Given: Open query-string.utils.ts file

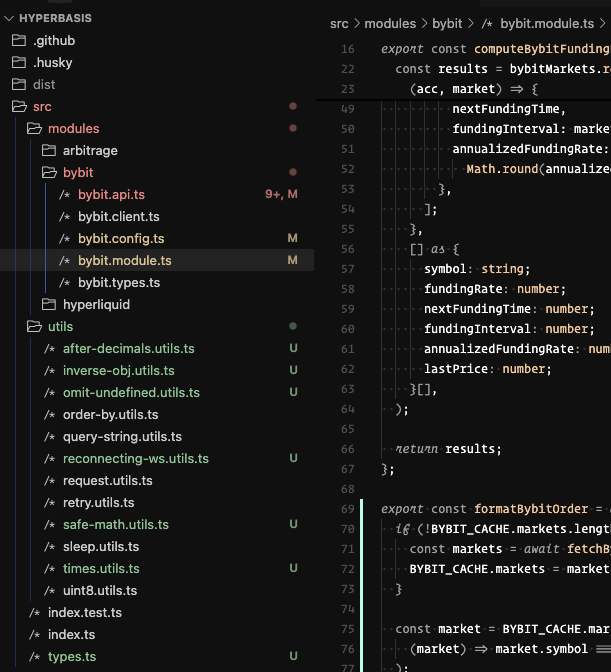Looking at the screenshot, I should coord(123,437).
